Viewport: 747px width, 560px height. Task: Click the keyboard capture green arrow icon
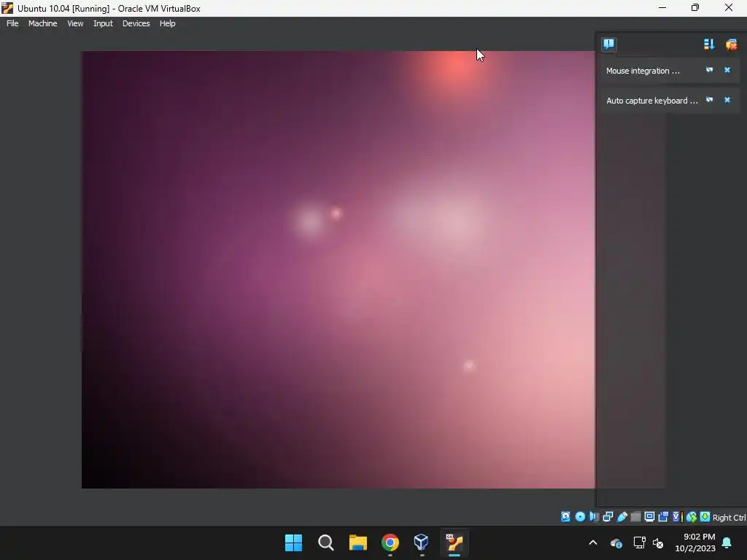click(x=705, y=517)
